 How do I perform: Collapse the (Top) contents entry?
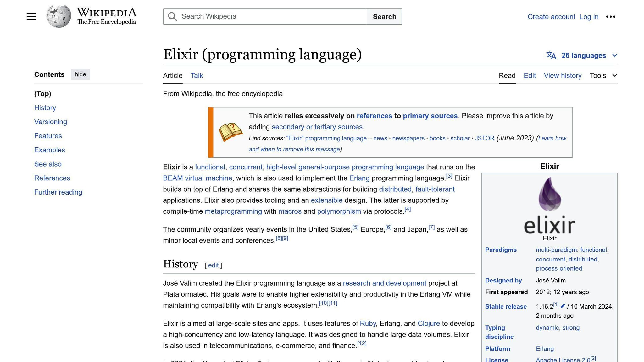[42, 94]
